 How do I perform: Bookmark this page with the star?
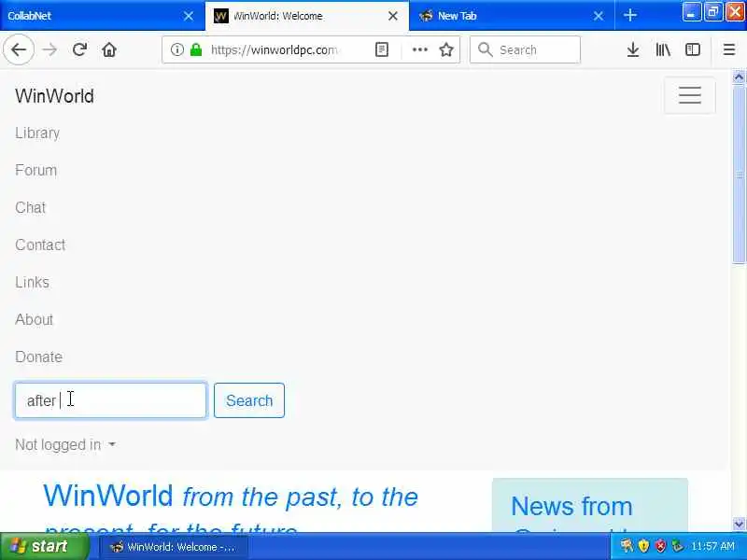click(446, 49)
